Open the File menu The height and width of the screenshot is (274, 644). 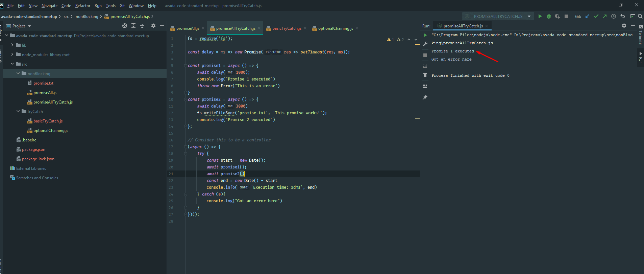pos(10,6)
